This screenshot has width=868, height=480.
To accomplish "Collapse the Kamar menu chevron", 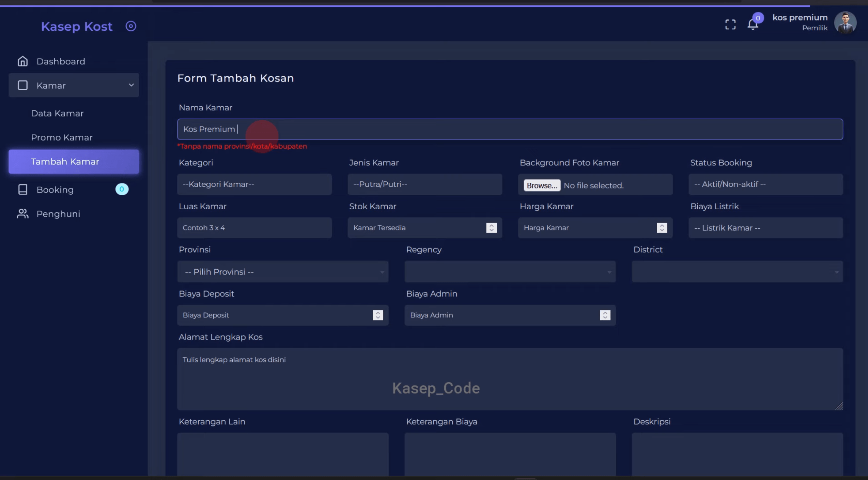I will coord(131,85).
